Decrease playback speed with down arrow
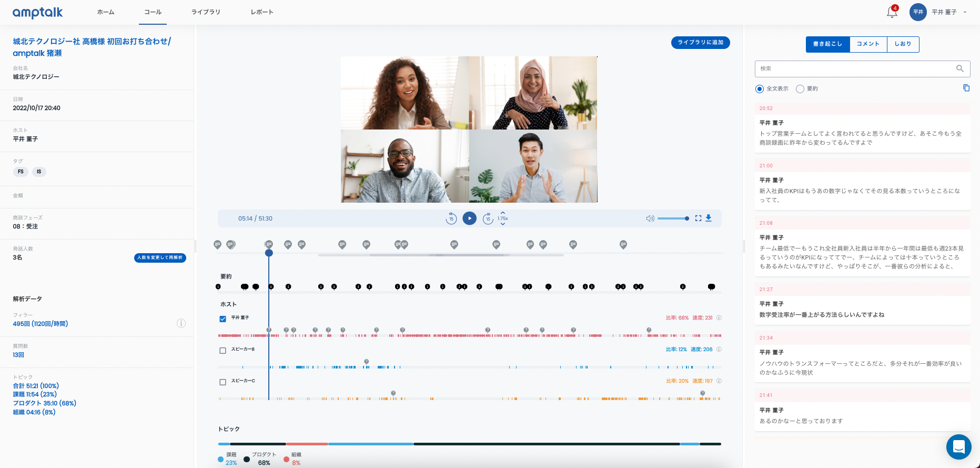 coord(503,224)
